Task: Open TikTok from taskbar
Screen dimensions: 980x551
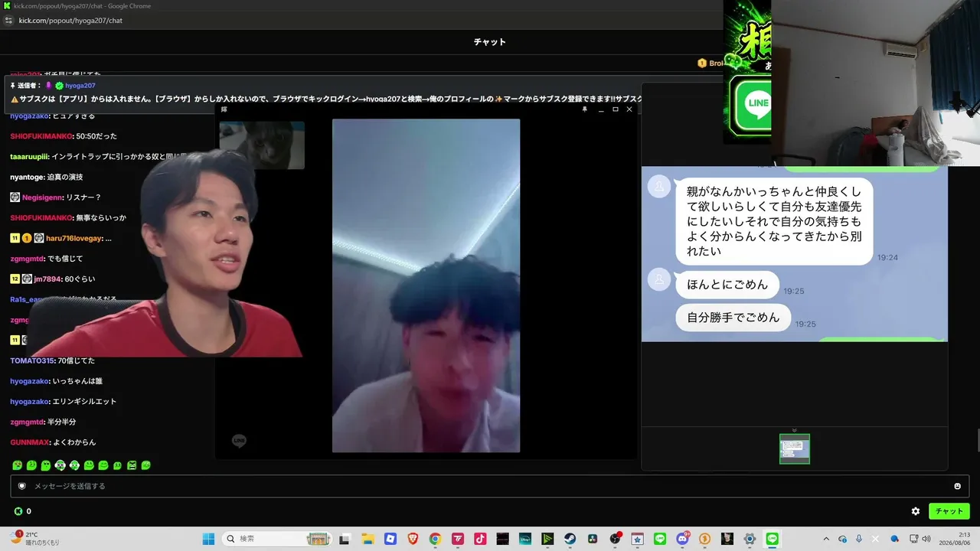Action: click(480, 539)
